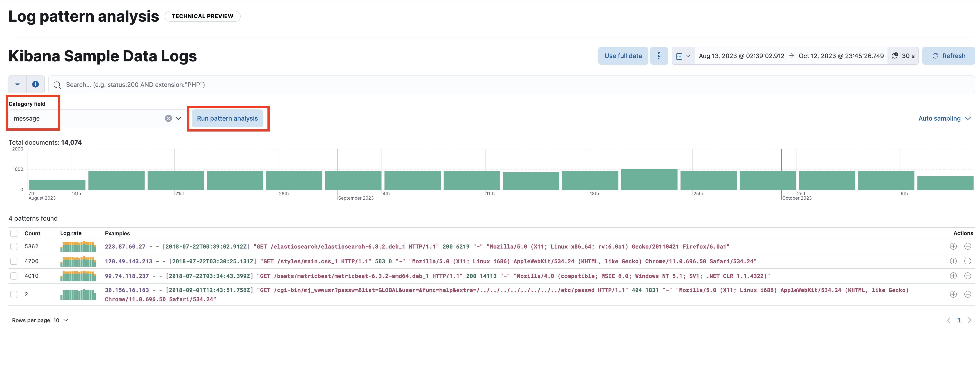980x372 pixels.
Task: Check the row with count 2
Action: [x=14, y=294]
